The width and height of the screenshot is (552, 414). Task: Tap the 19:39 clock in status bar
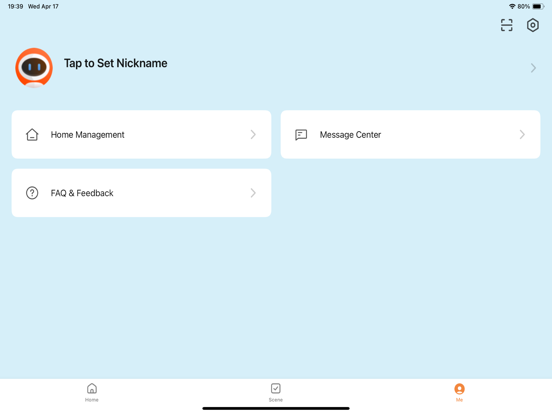[15, 6]
